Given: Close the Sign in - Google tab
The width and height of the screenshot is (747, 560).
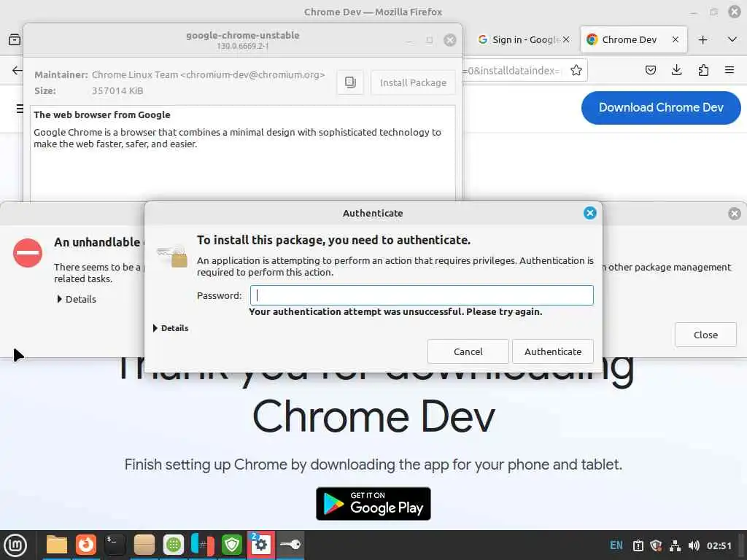Looking at the screenshot, I should (565, 39).
